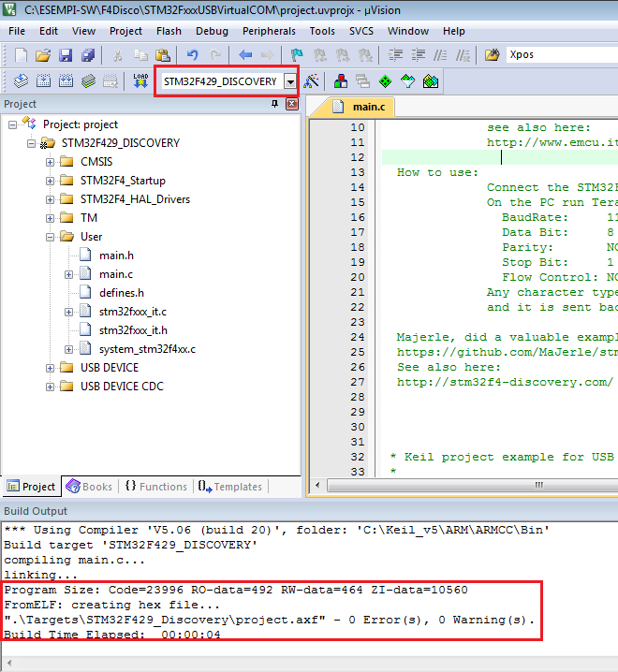Image resolution: width=618 pixels, height=672 pixels.
Task: Collapse the User group
Action: (51, 237)
